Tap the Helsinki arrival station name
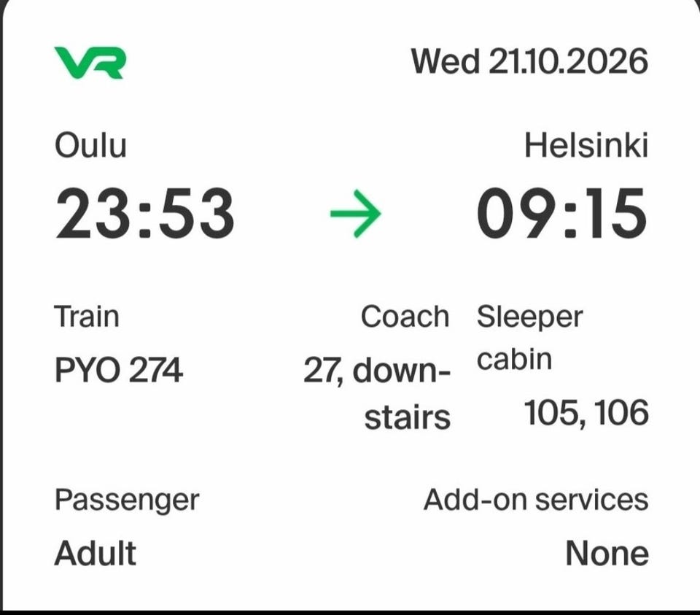 (x=586, y=146)
